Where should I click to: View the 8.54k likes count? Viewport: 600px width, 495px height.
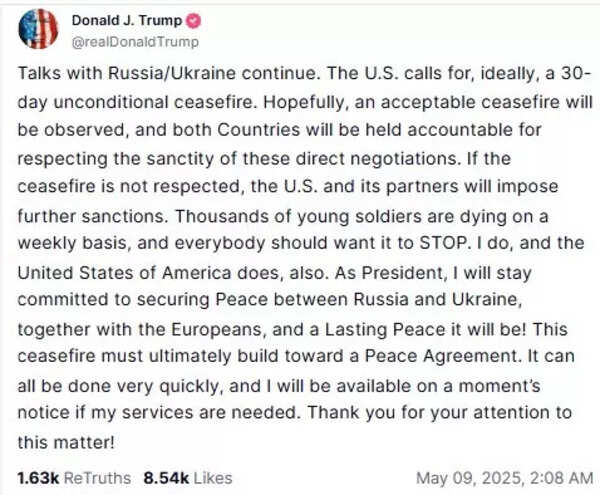(x=166, y=478)
